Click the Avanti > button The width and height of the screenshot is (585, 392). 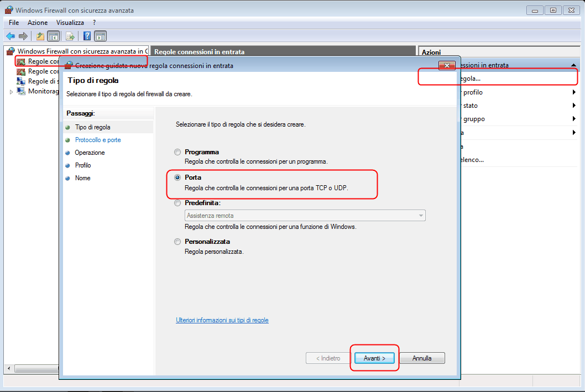tap(374, 358)
